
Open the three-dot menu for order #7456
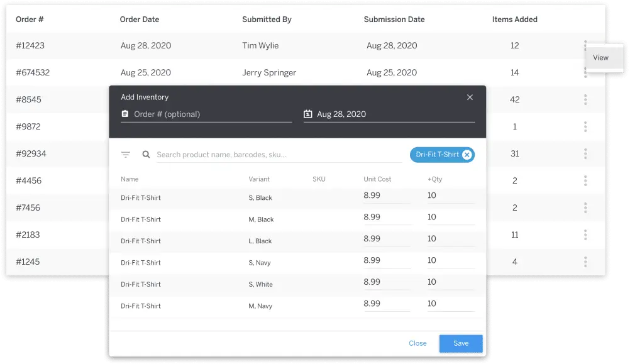pos(585,207)
